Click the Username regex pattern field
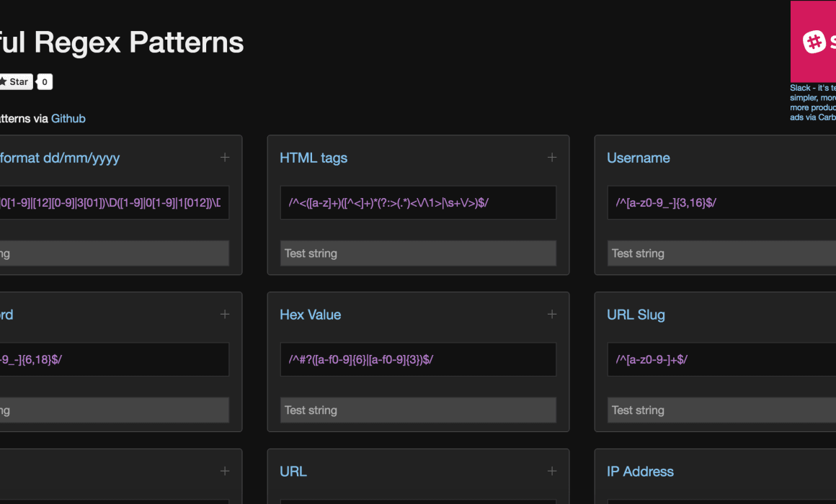The image size is (836, 504). coord(722,202)
